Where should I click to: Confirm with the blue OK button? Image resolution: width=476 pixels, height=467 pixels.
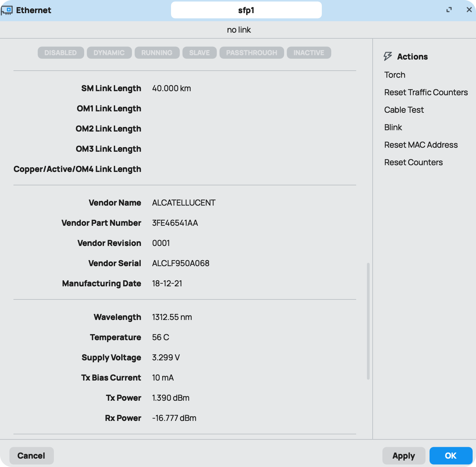451,456
